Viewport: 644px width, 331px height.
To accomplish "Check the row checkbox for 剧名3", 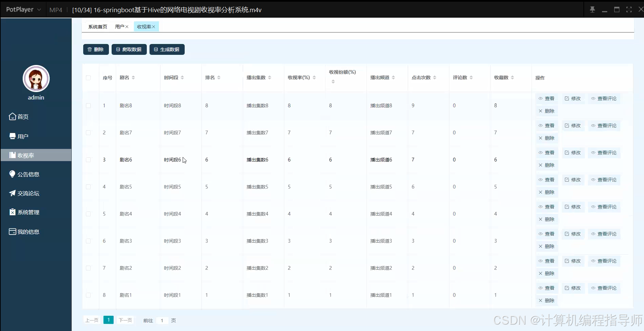I will click(x=88, y=241).
